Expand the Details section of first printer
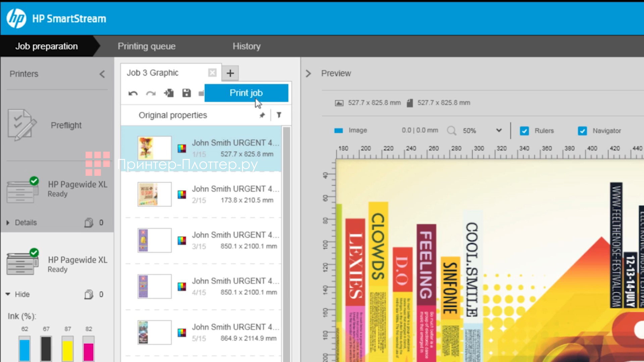Image resolution: width=644 pixels, height=362 pixels. pyautogui.click(x=8, y=222)
